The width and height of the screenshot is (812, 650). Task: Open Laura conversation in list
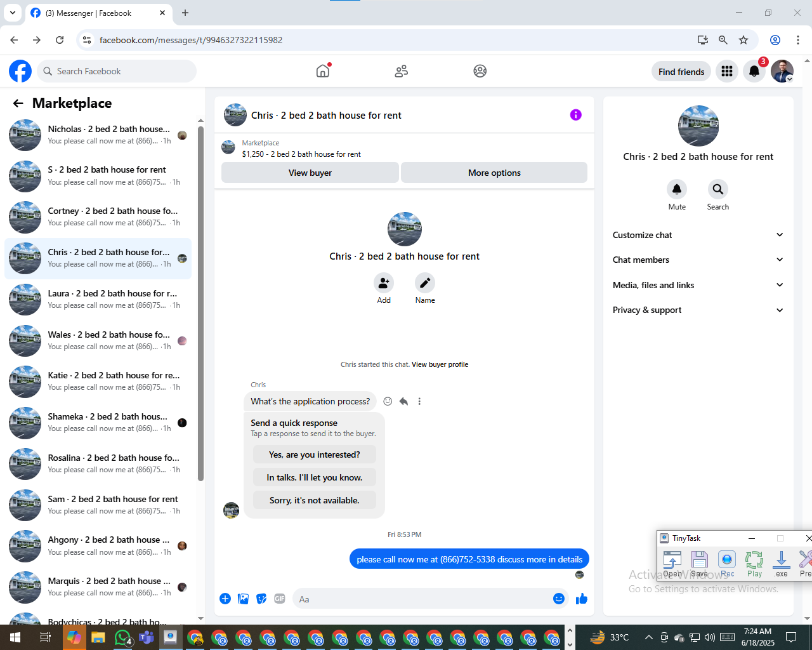[98, 300]
